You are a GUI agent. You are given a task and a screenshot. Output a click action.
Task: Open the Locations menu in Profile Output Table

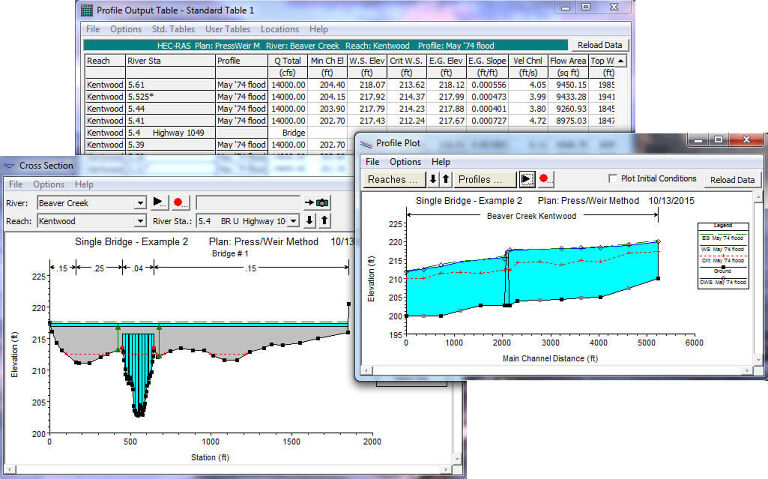pos(279,29)
